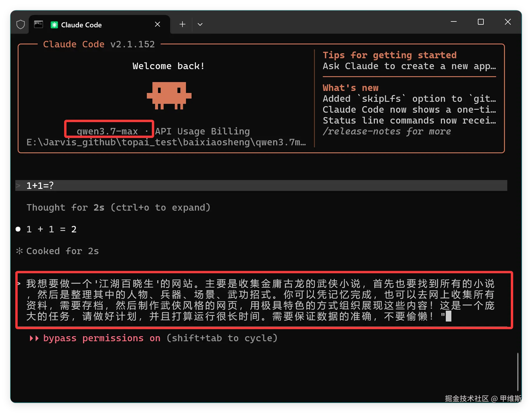The image size is (532, 413).
Task: Click the 'Added `skipLfs` option' line
Action: tap(409, 99)
